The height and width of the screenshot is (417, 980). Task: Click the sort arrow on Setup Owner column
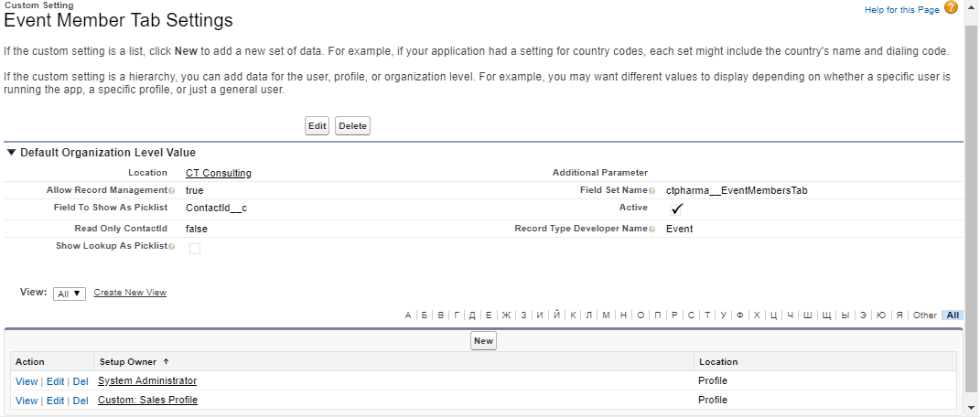[x=166, y=362]
